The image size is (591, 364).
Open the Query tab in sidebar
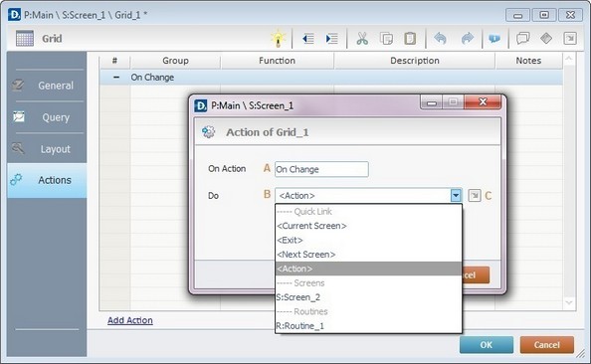tap(47, 117)
